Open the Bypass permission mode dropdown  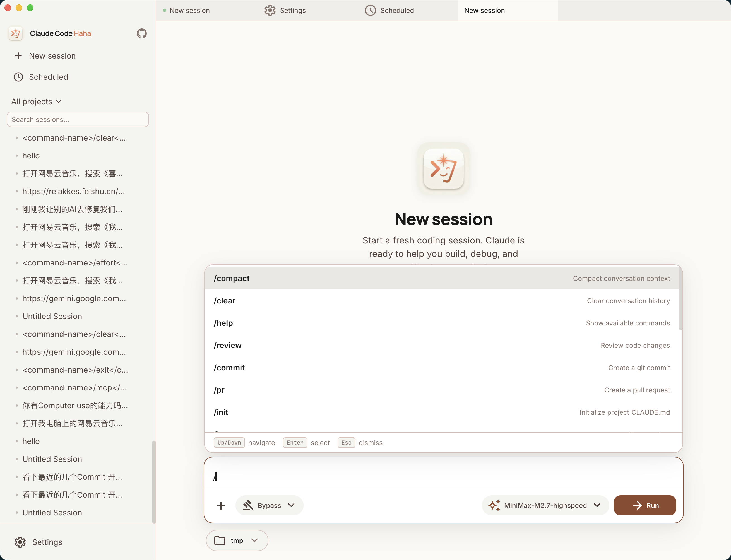[270, 505]
